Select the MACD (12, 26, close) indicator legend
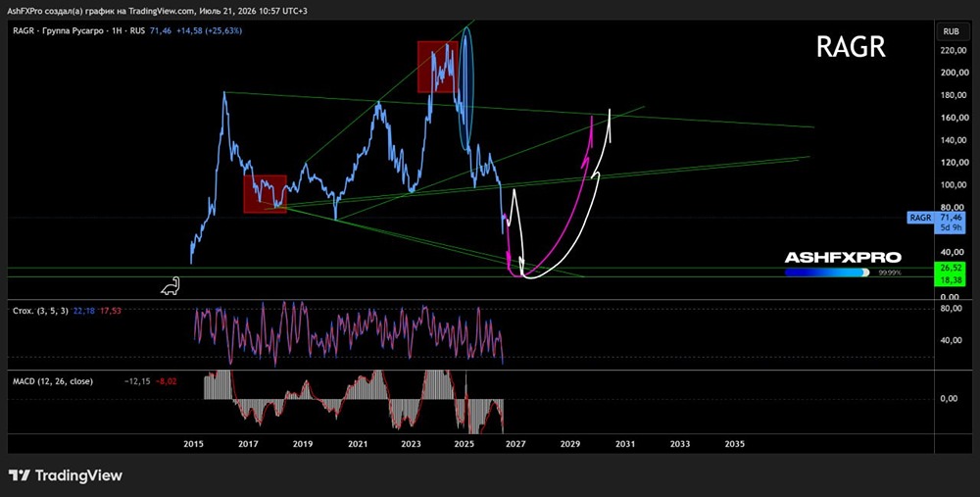Image resolution: width=980 pixels, height=497 pixels. pyautogui.click(x=53, y=381)
